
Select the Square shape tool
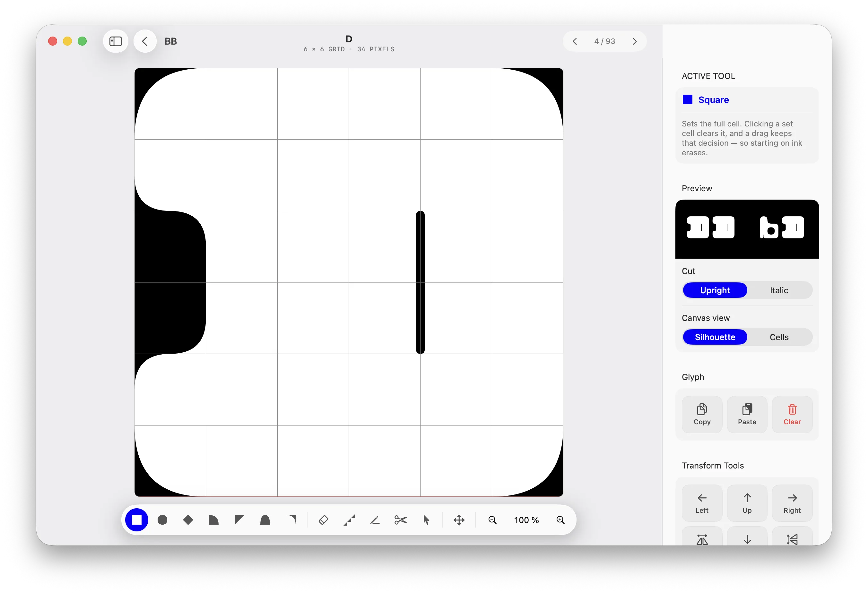[137, 520]
